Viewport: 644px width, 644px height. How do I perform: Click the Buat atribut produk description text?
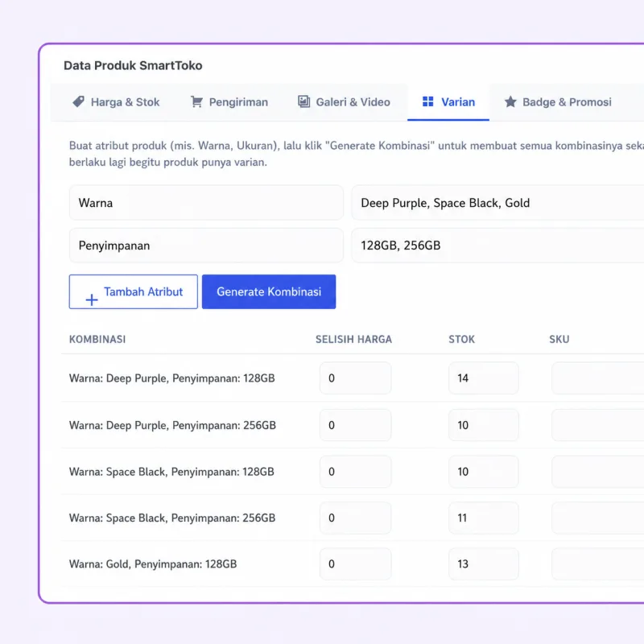(x=357, y=154)
